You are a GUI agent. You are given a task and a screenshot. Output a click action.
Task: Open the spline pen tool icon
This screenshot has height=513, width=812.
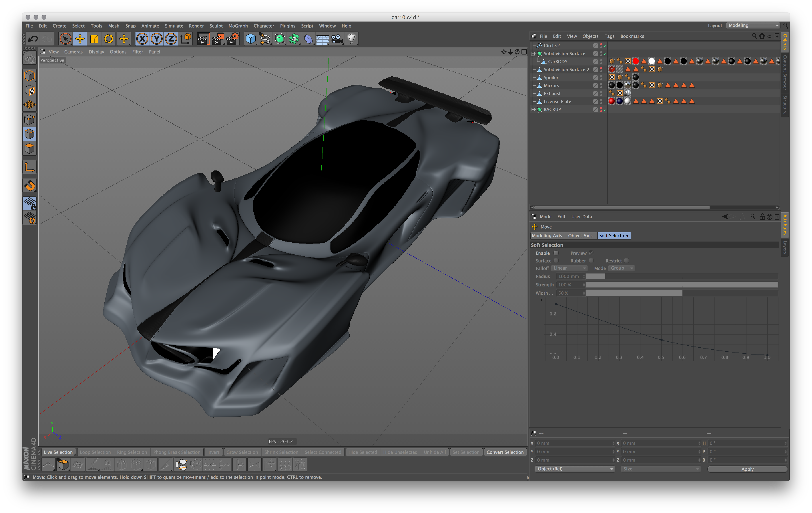(x=265, y=39)
